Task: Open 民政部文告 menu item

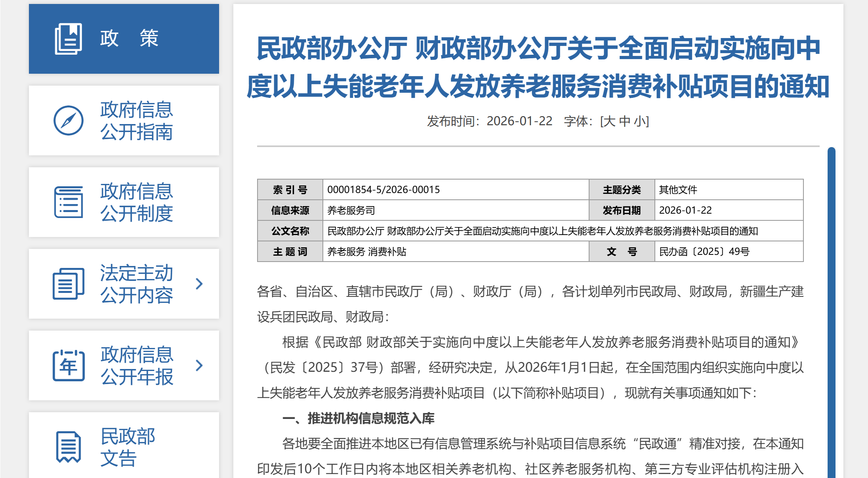Action: tap(124, 445)
